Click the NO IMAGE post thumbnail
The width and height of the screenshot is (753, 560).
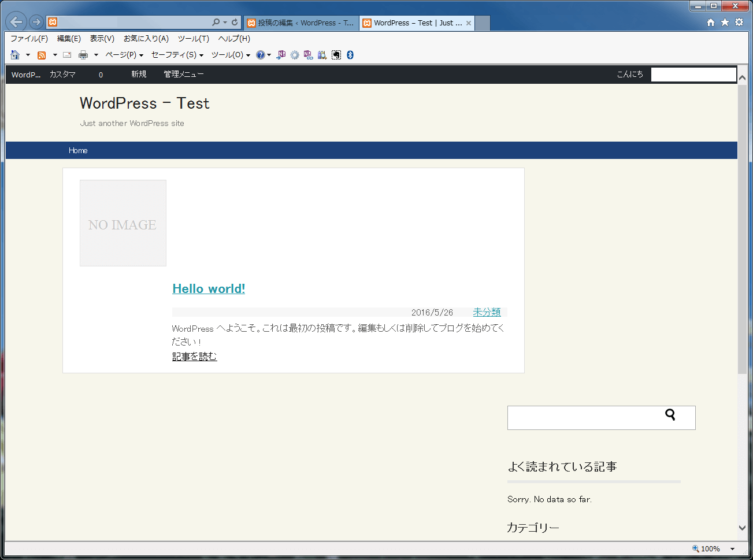123,223
